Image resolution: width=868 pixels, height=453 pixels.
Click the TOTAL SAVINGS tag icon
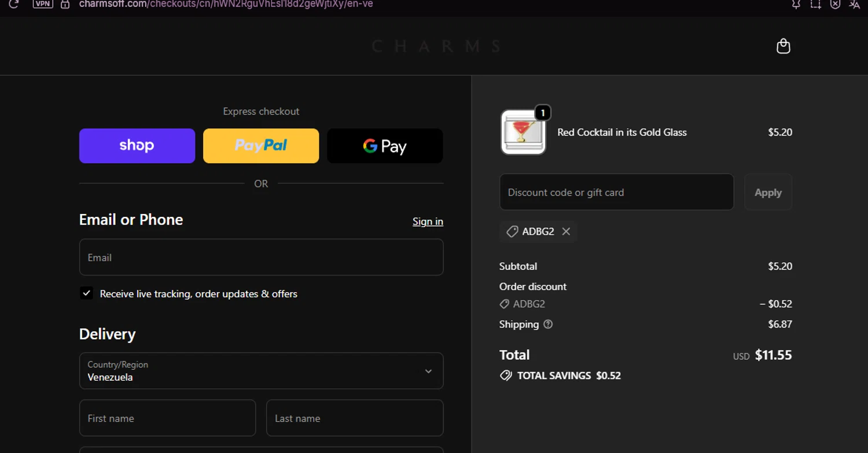(506, 375)
